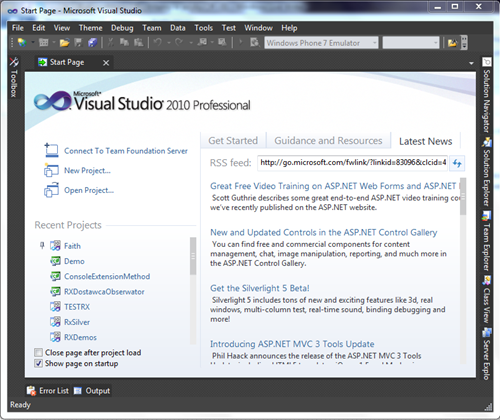Click the New Project... link
Image resolution: width=500 pixels, height=420 pixels.
click(x=87, y=171)
